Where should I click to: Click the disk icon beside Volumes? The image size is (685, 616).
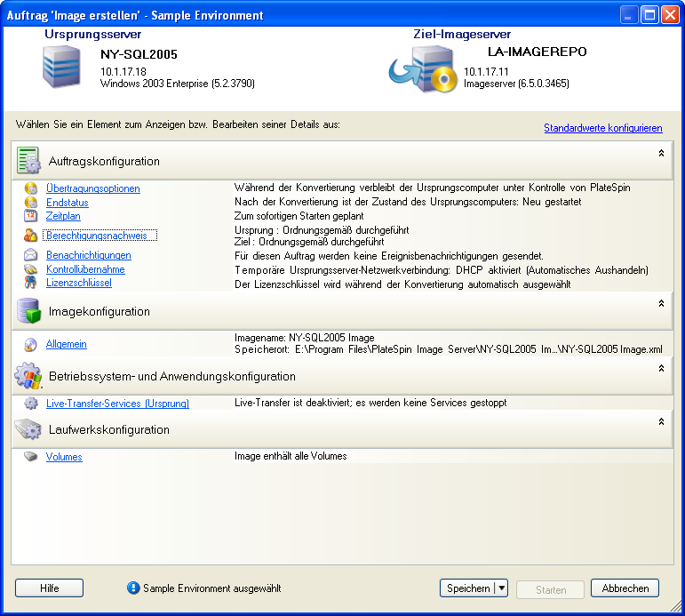(x=30, y=456)
